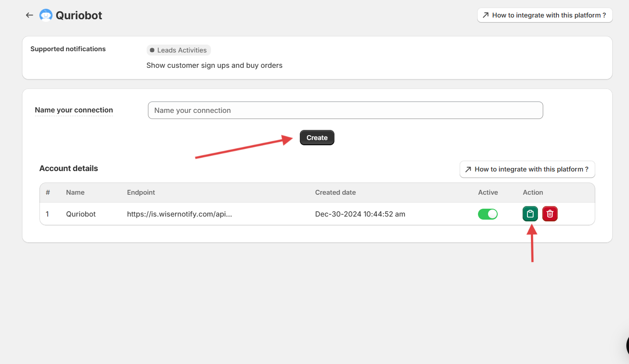Click the Active column header

(488, 192)
